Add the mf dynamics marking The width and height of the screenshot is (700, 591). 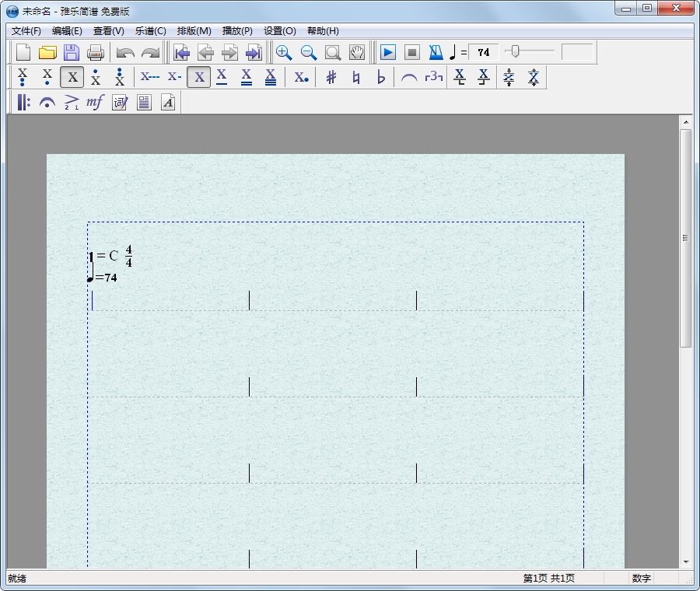95,102
